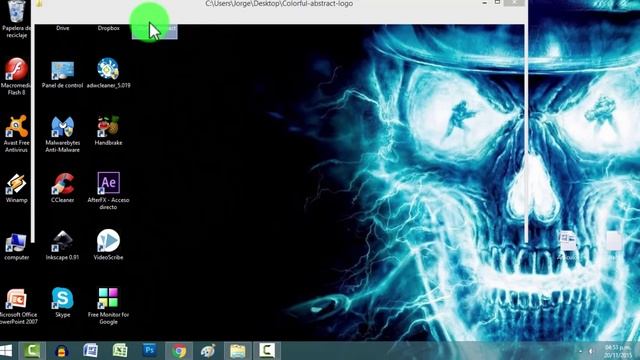Select the Handbrake desktop icon
640x360 pixels.
click(x=108, y=131)
